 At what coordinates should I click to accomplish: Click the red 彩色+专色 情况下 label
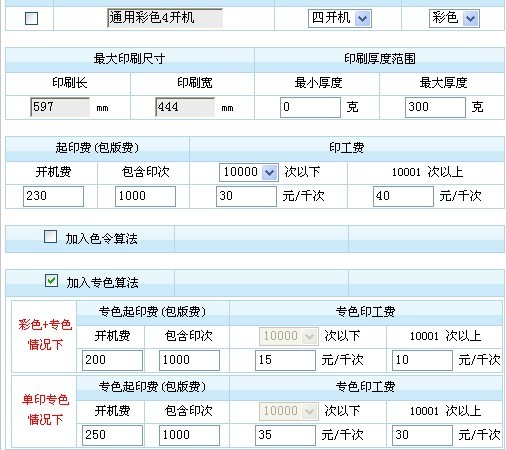[x=45, y=335]
